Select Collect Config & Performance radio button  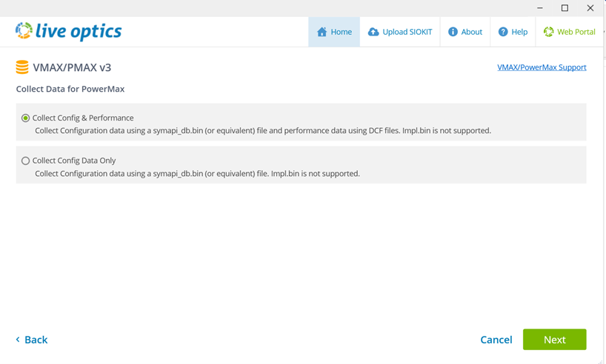coord(26,118)
